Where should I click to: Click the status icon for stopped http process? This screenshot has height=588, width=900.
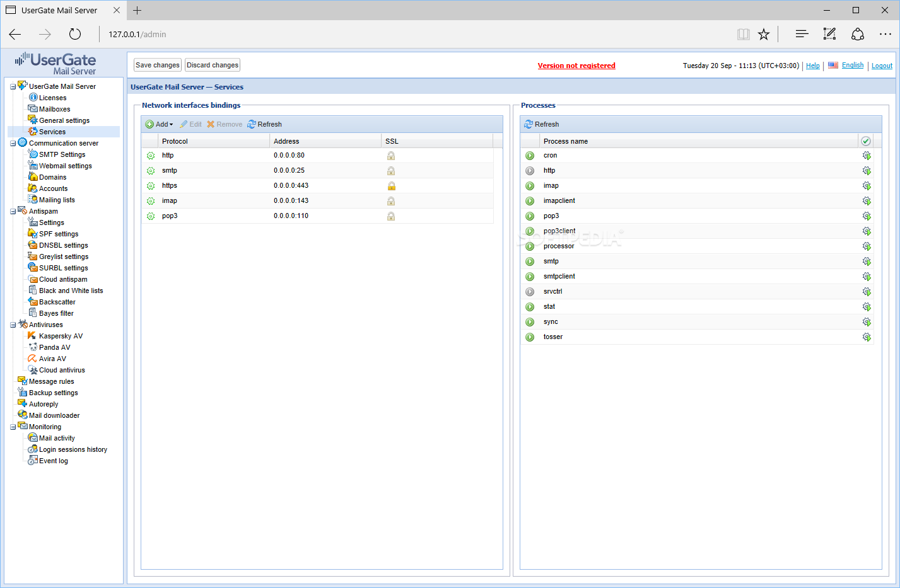coord(530,171)
